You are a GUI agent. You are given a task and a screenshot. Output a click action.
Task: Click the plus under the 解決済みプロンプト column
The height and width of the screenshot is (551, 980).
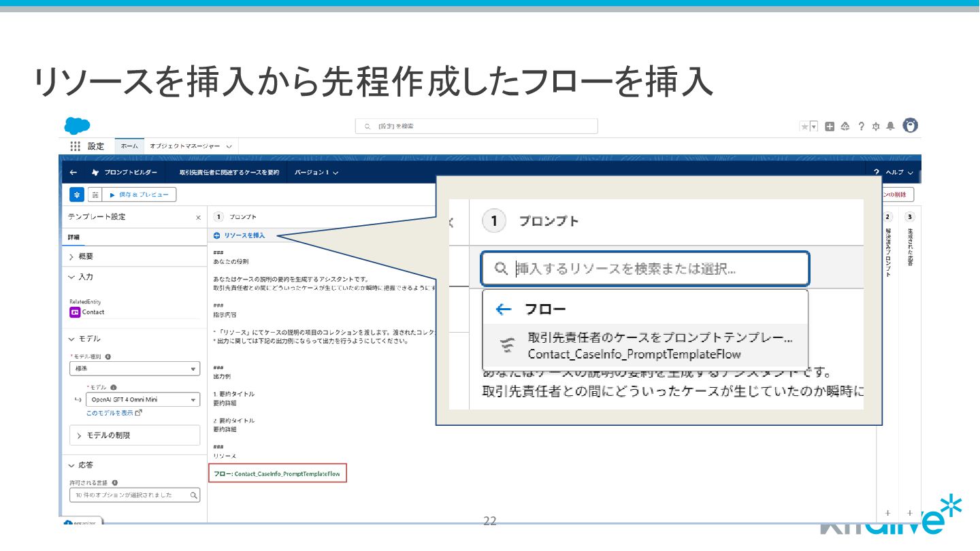click(887, 512)
